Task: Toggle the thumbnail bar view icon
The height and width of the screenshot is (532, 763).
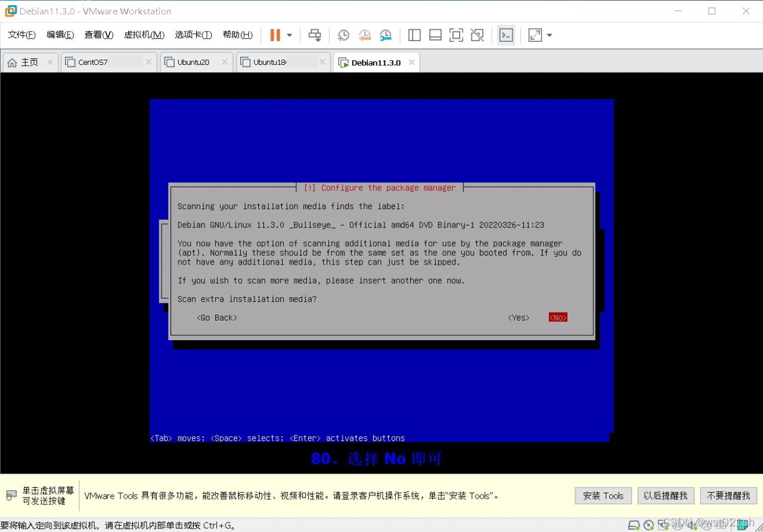Action: (435, 35)
